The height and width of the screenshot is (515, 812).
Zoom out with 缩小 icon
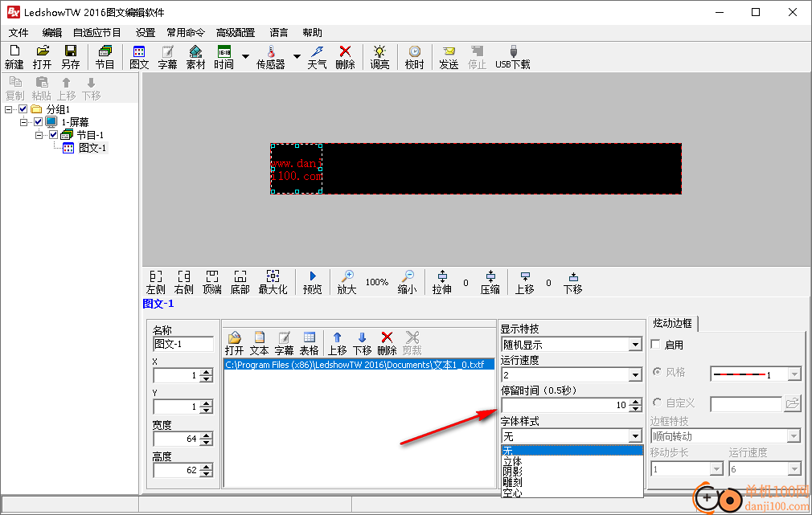pyautogui.click(x=407, y=282)
